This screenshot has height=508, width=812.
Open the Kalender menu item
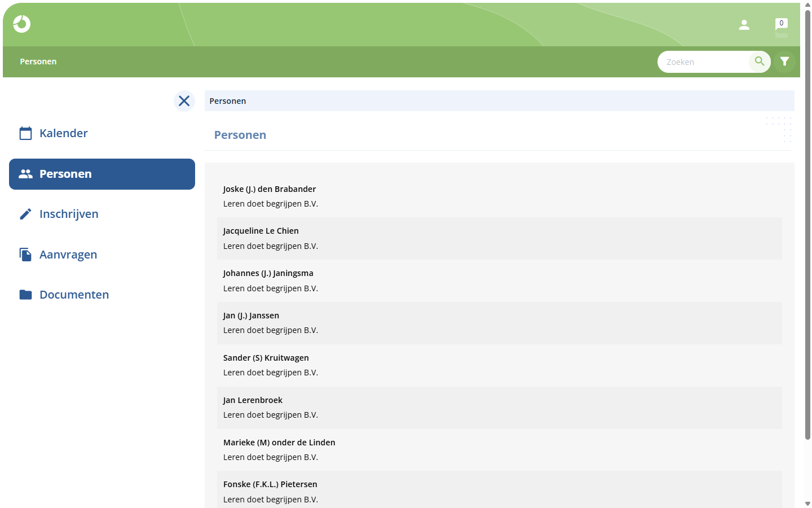[x=102, y=133]
